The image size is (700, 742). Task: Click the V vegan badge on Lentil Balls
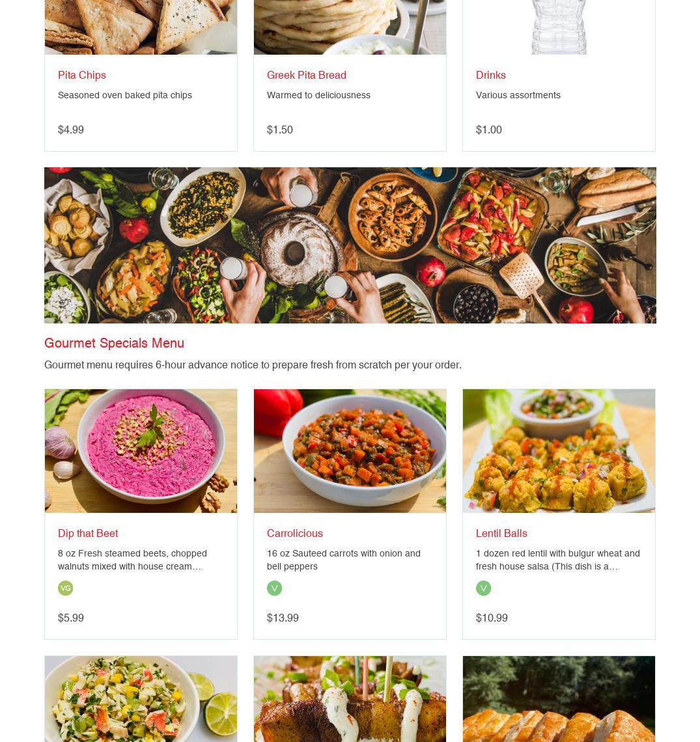(483, 588)
